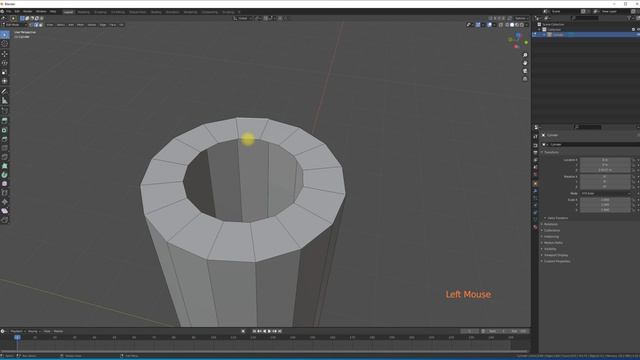
Task: Select the Smooth vertices tool
Action: tap(4, 184)
